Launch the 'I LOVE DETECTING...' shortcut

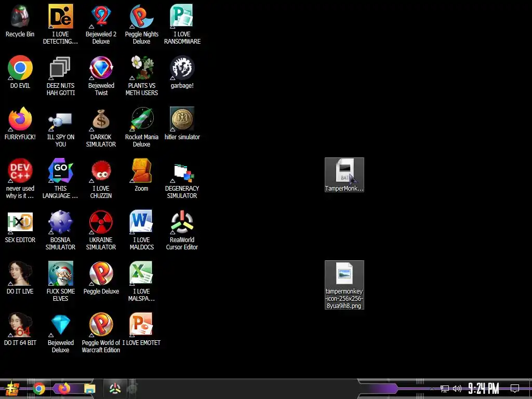(x=60, y=24)
